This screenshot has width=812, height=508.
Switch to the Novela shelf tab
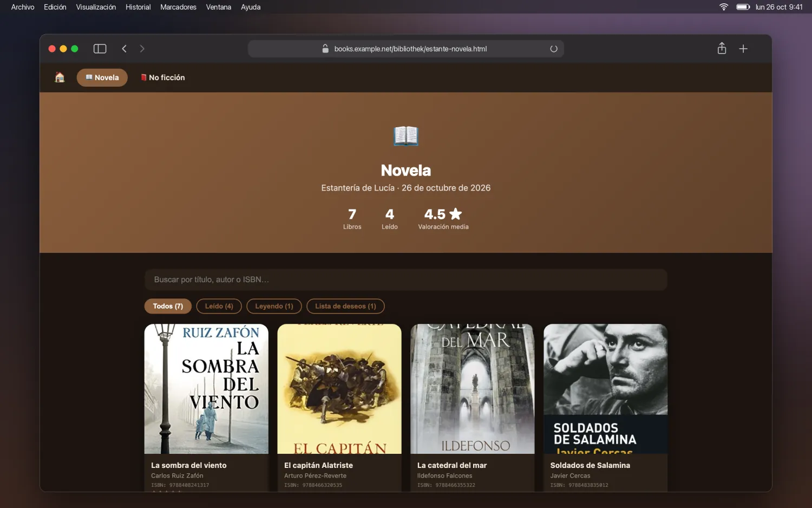(x=102, y=77)
